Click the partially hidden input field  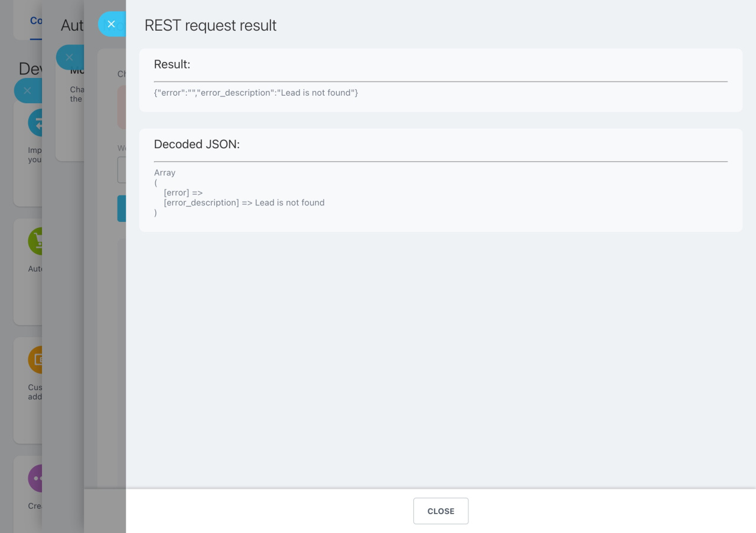point(121,170)
